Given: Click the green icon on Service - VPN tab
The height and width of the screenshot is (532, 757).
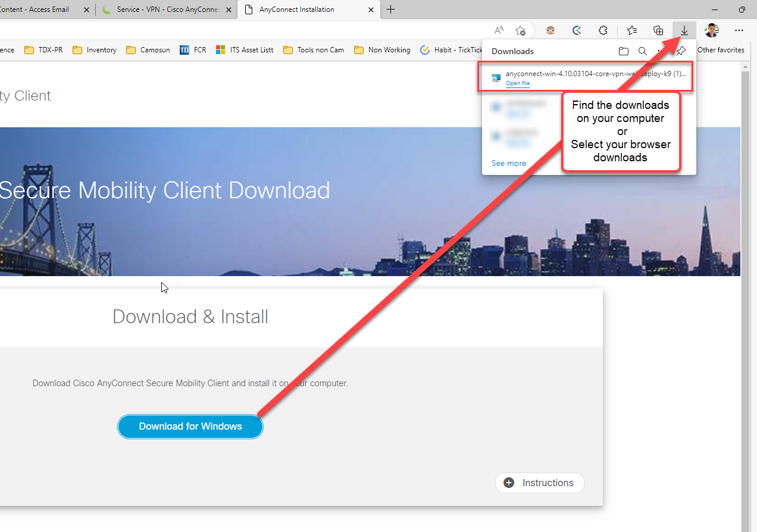Looking at the screenshot, I should coord(107,10).
